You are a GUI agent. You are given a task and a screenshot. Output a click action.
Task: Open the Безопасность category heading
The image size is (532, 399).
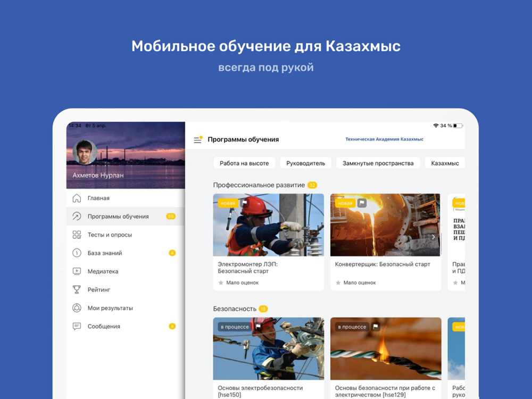[235, 309]
